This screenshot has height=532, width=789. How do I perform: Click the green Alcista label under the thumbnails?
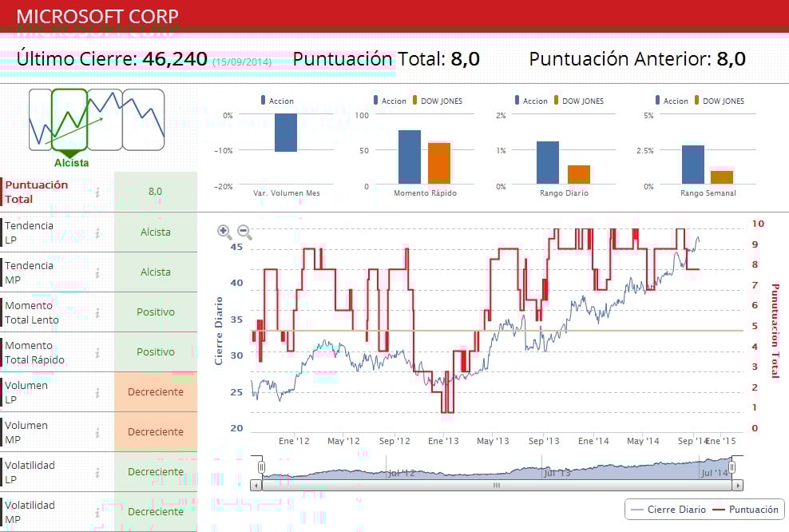point(71,163)
